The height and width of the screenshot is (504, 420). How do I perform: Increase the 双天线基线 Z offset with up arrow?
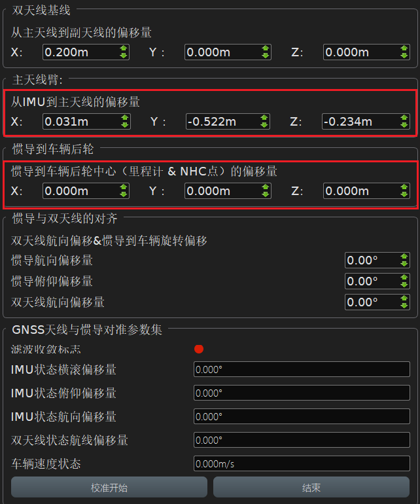click(x=404, y=48)
